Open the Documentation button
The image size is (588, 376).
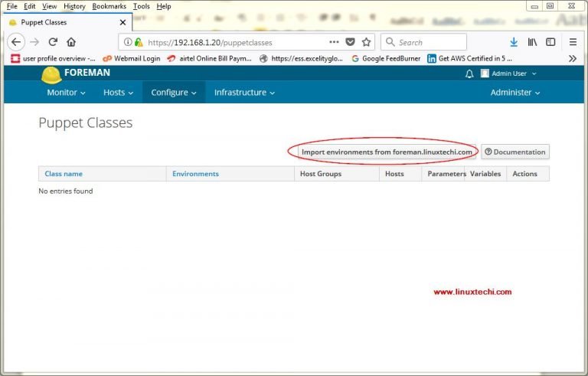(x=515, y=152)
